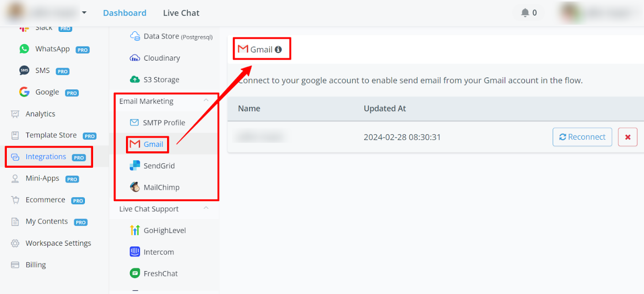Screen dimensions: 644x294
Task: Open the workspace dropdown arrow
Action: 84,13
